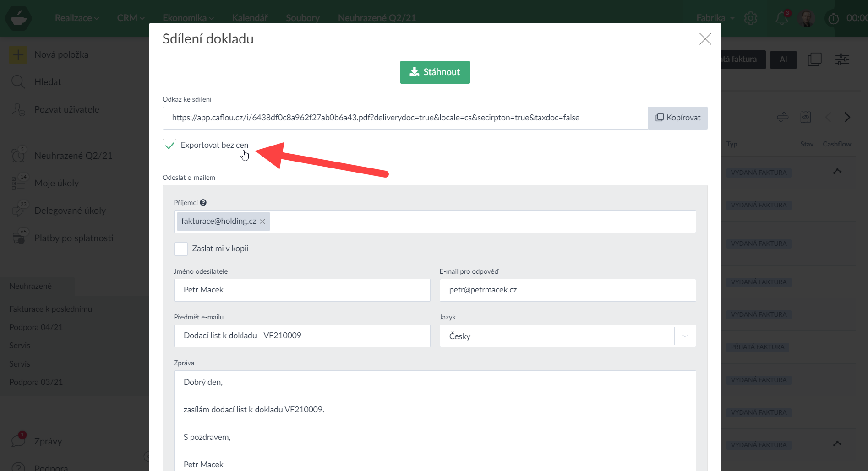The width and height of the screenshot is (868, 471).
Task: Click the duplicate document icon
Action: click(814, 60)
